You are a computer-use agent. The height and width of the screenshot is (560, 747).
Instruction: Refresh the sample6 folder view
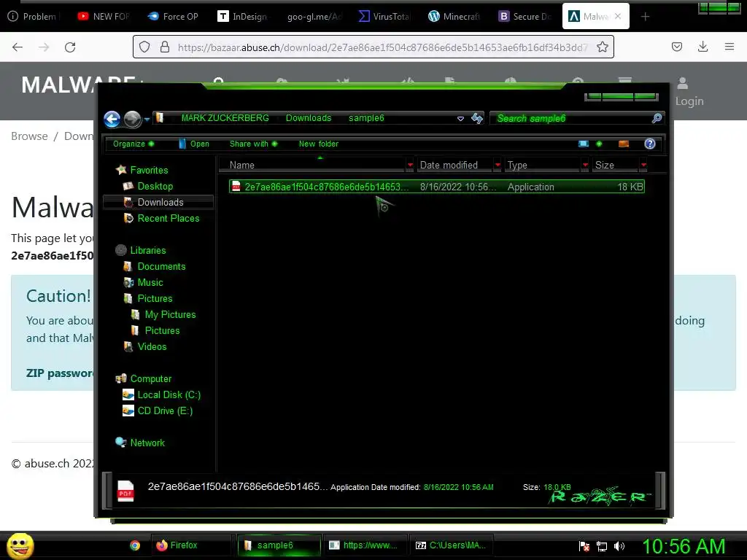coord(477,118)
